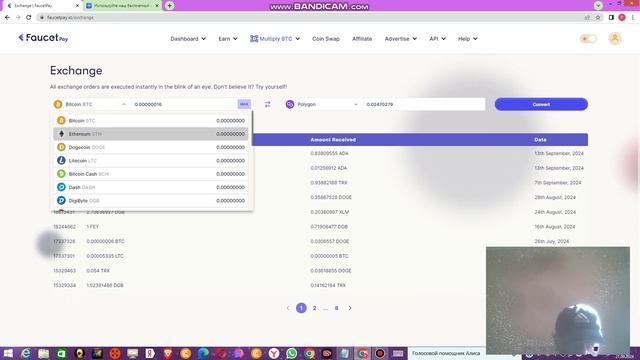Click the browser back arrow
This screenshot has width=640, height=360.
point(7,18)
